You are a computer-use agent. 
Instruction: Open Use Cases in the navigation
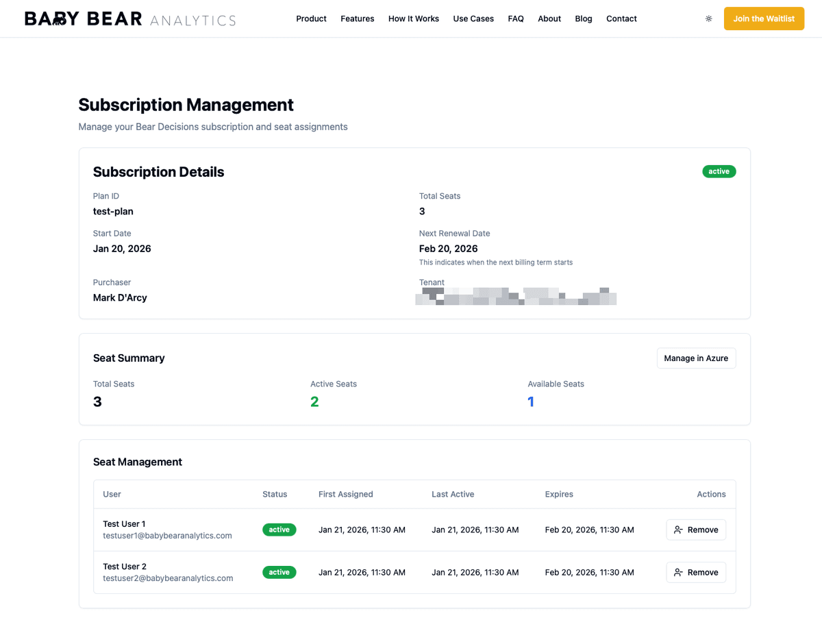coord(473,18)
